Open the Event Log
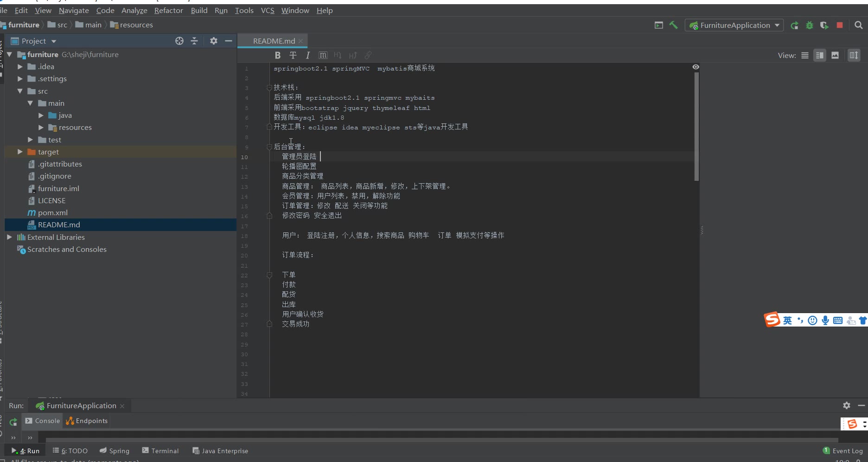868x462 pixels. (x=843, y=451)
